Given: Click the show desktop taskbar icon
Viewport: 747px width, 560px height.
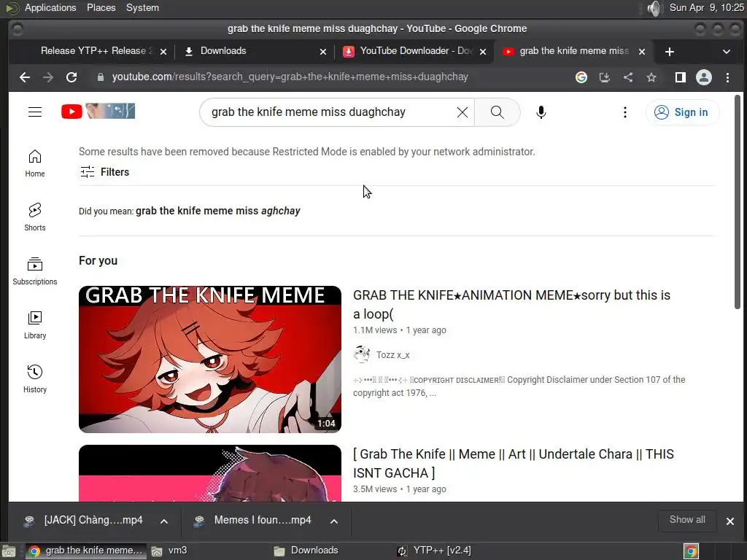Looking at the screenshot, I should point(9,551).
